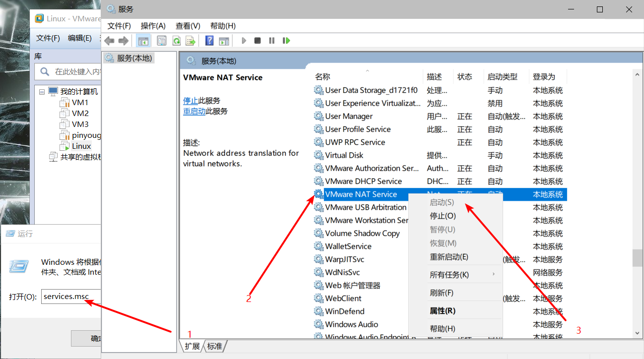
Task: Toggle the show/hide action pane toolbar icon
Action: point(224,41)
